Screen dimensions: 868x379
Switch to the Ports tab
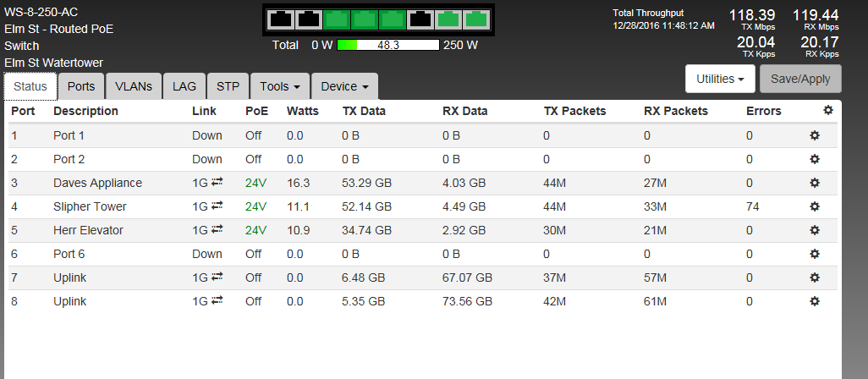81,86
